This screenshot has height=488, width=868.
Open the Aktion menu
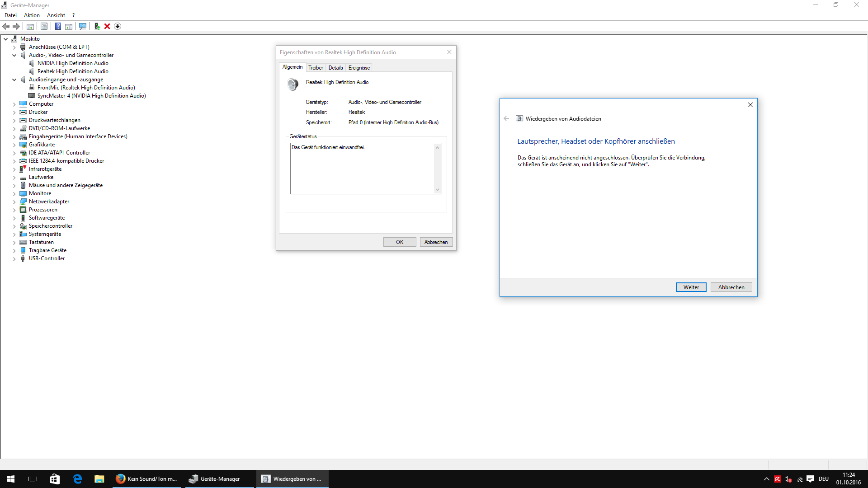[x=32, y=15]
